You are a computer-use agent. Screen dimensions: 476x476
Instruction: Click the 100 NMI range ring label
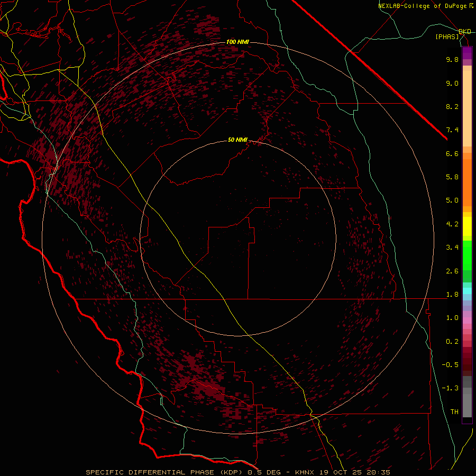(237, 42)
